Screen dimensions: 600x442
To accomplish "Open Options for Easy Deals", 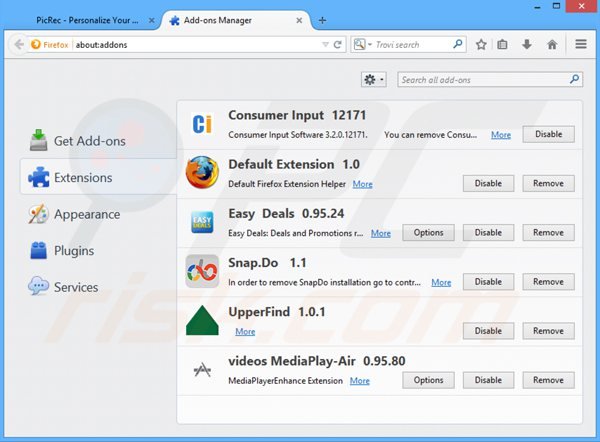I will click(428, 232).
